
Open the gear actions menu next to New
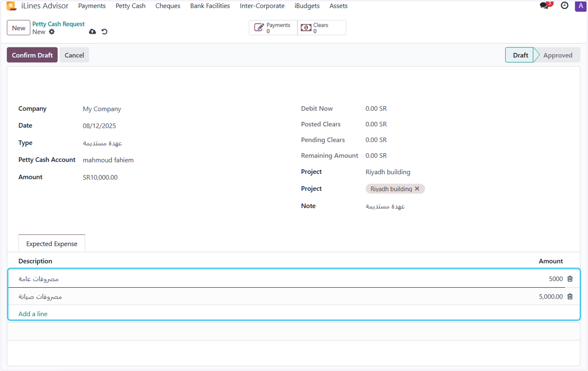pos(52,32)
